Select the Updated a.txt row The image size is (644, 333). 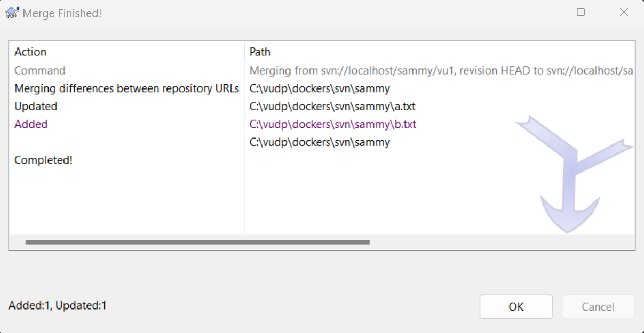coord(36,107)
